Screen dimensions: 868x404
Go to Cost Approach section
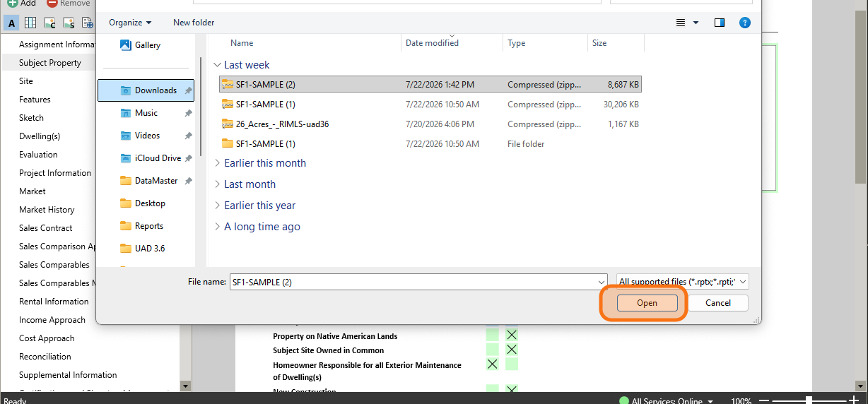47,338
